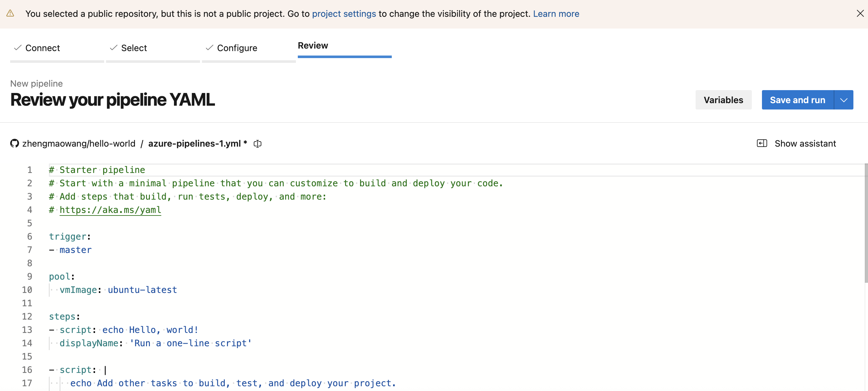The width and height of the screenshot is (868, 391).
Task: Open the Review step tab
Action: 313,46
